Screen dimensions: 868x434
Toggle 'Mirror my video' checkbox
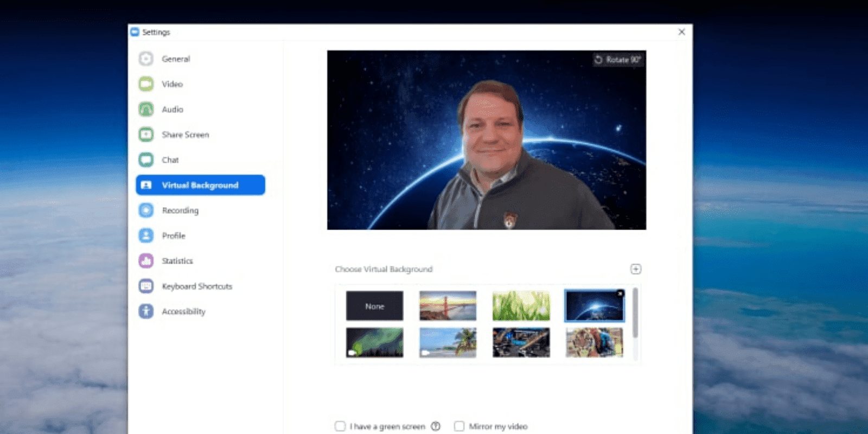pyautogui.click(x=459, y=426)
